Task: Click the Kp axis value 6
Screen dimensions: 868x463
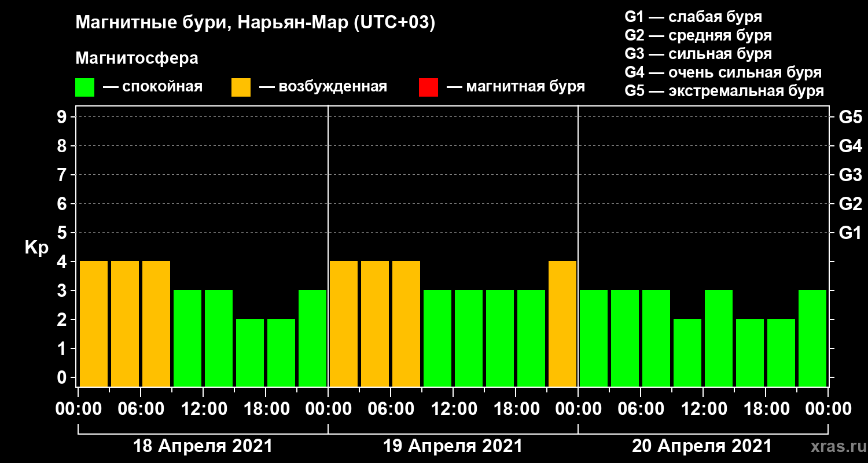Action: point(63,204)
